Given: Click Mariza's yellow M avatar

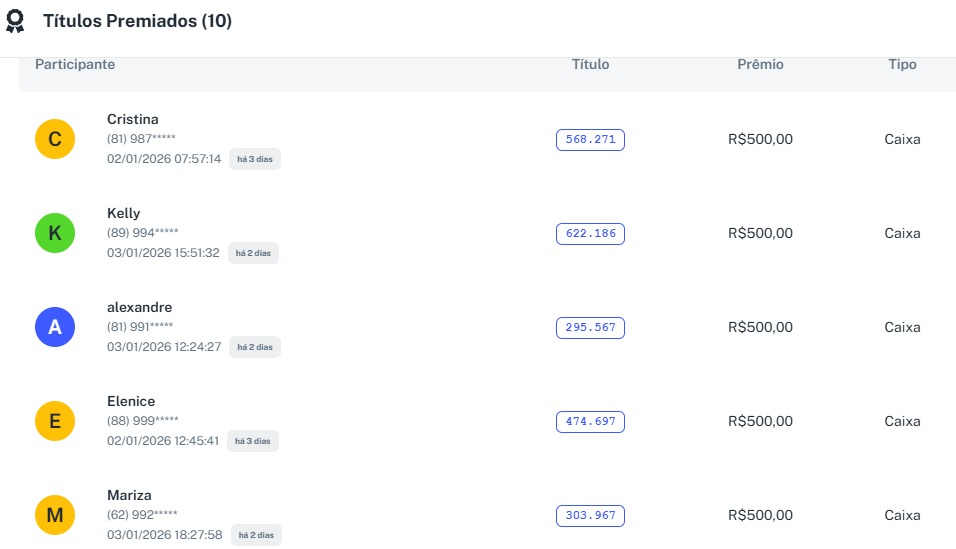Looking at the screenshot, I should [55, 515].
